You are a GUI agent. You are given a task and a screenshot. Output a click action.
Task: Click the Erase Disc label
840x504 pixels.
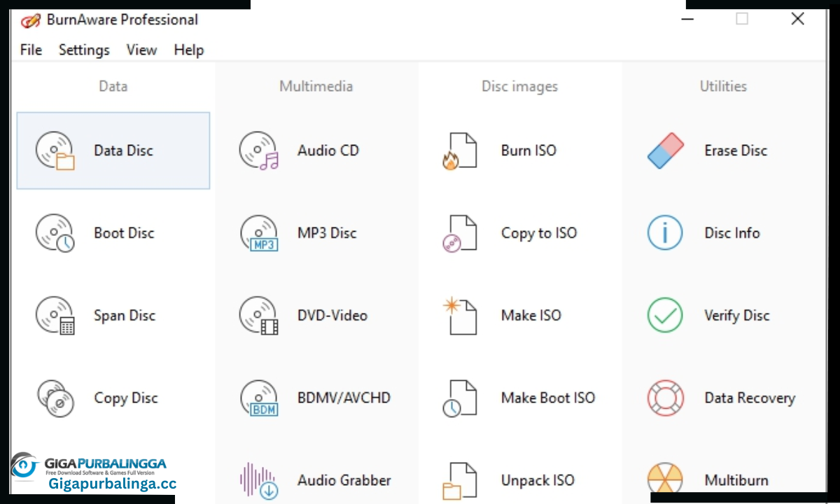pos(736,150)
